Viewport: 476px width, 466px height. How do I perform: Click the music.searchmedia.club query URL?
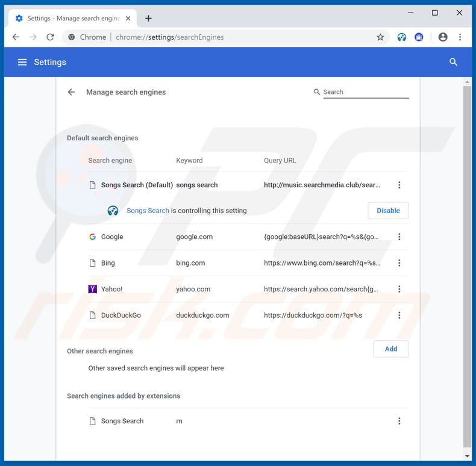(322, 185)
